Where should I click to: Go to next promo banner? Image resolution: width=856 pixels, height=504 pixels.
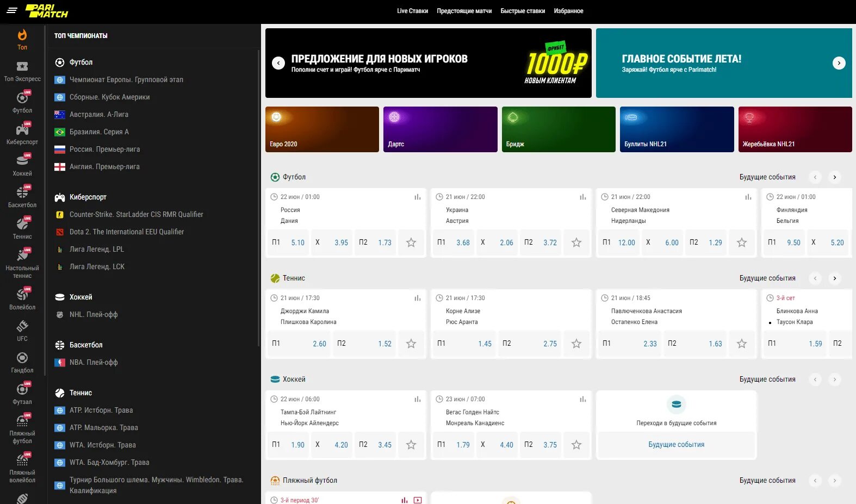[839, 63]
